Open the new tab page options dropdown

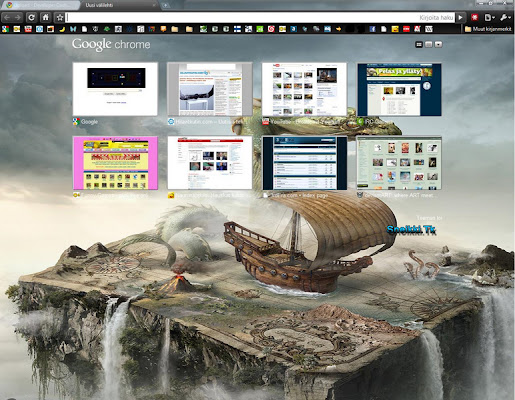[439, 44]
